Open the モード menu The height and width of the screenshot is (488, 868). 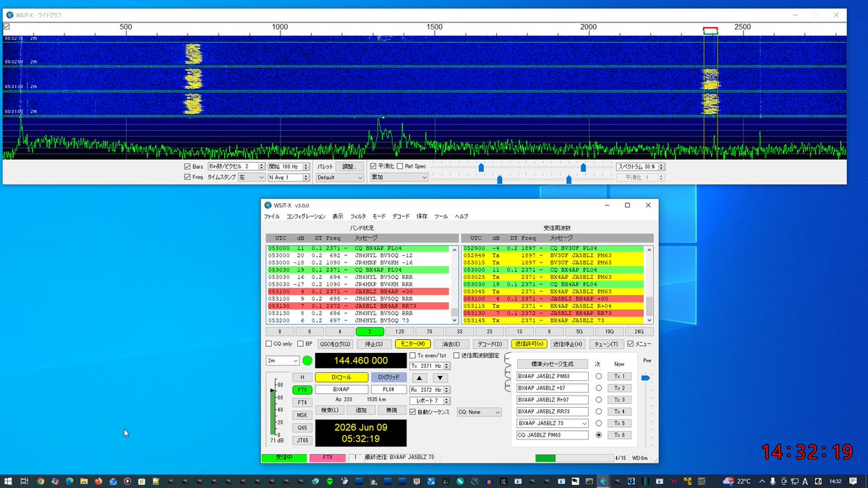coord(379,216)
